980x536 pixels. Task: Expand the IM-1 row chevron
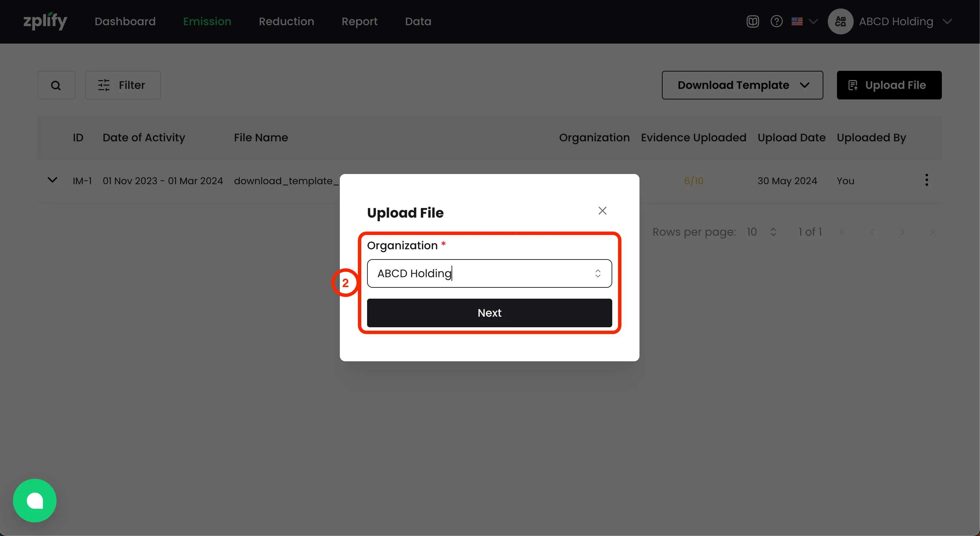pyautogui.click(x=52, y=180)
